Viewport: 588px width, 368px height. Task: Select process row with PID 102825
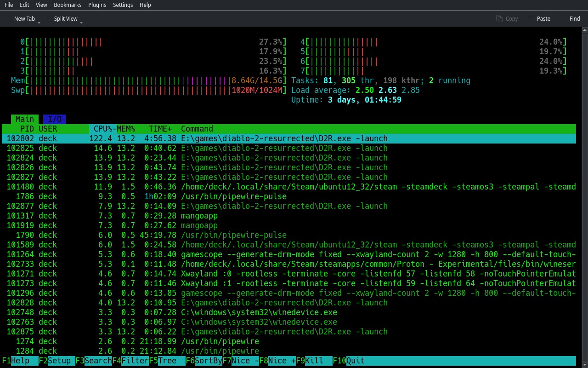coord(289,148)
